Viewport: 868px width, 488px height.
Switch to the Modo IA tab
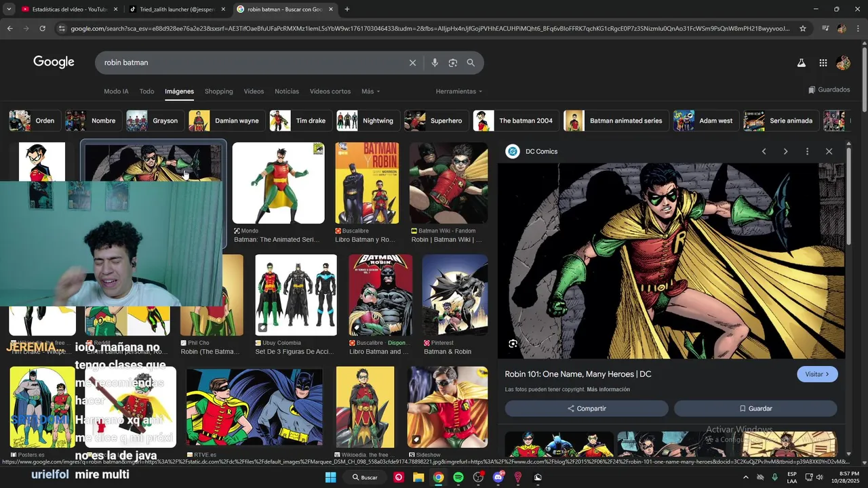point(116,91)
